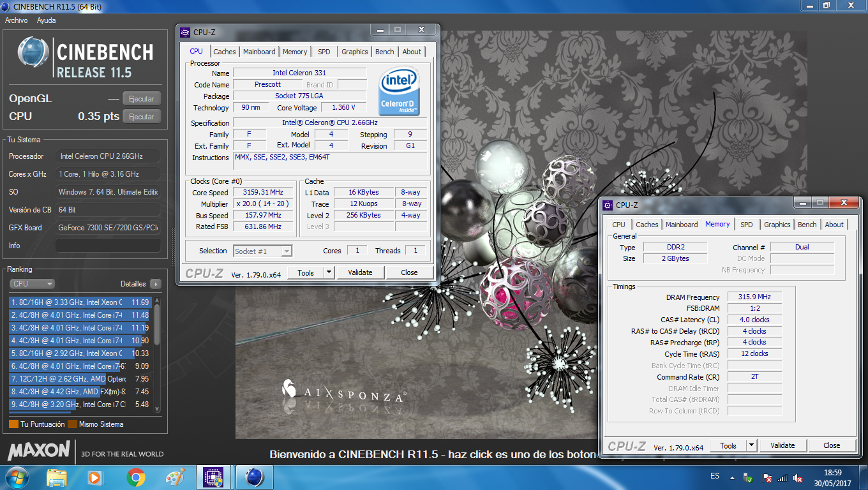The image size is (868, 490).
Task: Select ranking row 9 Intel Core i7 5.48
Action: coord(80,405)
